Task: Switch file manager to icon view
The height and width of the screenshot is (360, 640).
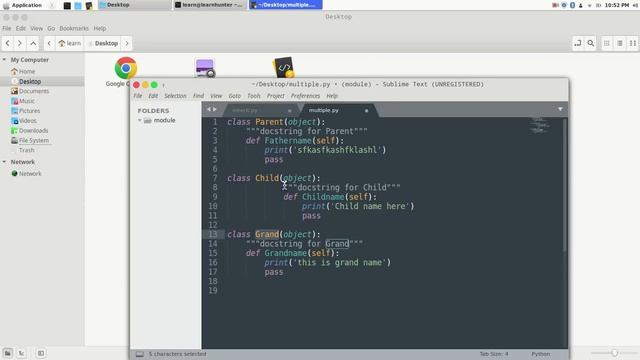Action: [x=607, y=43]
